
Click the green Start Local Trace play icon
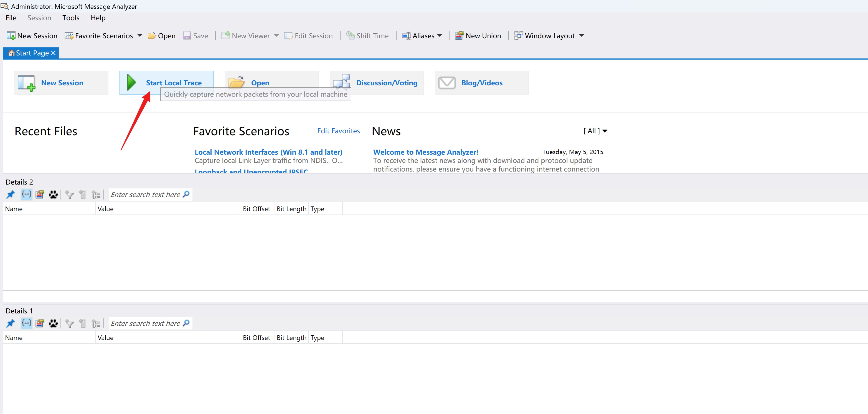coord(131,83)
